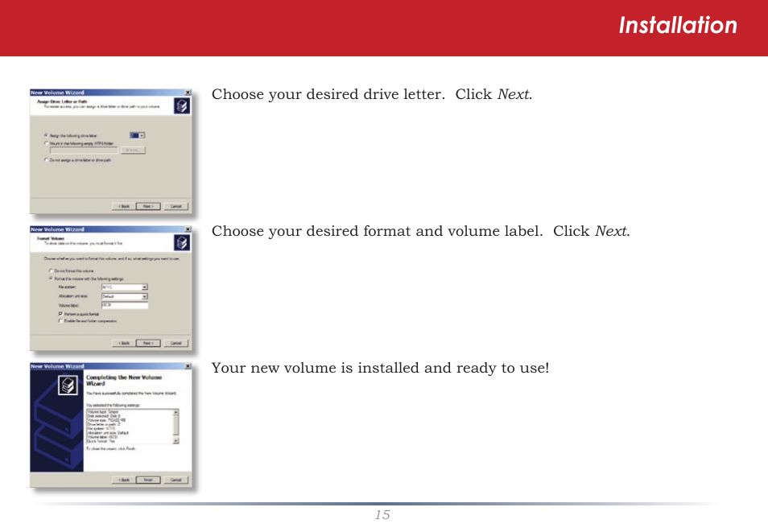
Task: Close the Format Volume wizard dialog
Action: 188,229
